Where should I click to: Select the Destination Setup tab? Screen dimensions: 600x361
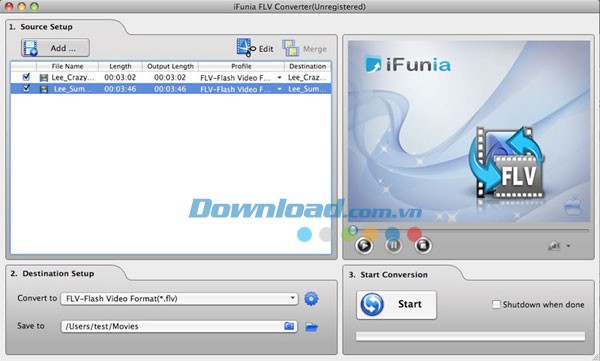coord(58,273)
